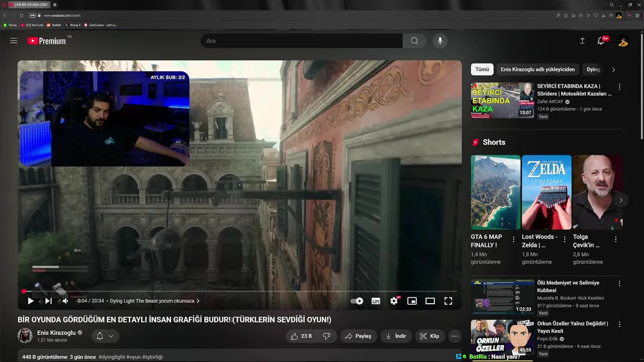Switch to theater mode
The width and height of the screenshot is (644, 362).
430,301
